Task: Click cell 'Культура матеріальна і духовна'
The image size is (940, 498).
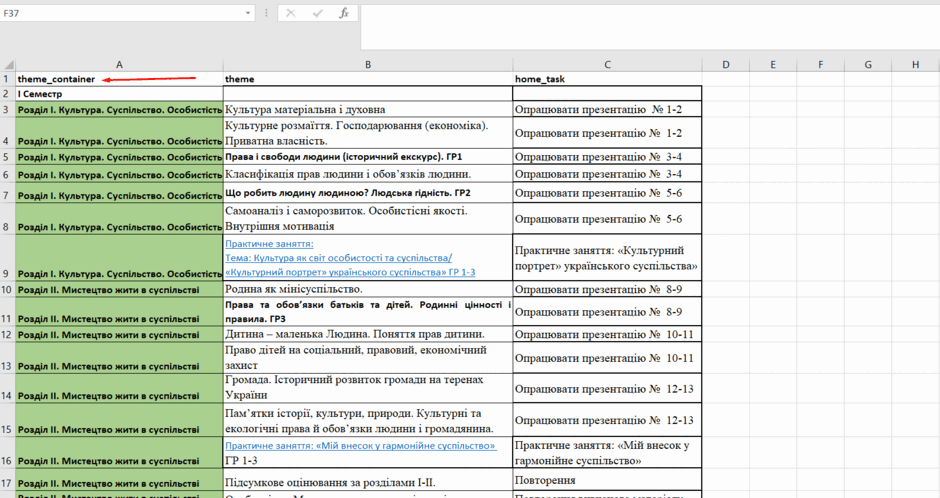Action: tap(367, 109)
